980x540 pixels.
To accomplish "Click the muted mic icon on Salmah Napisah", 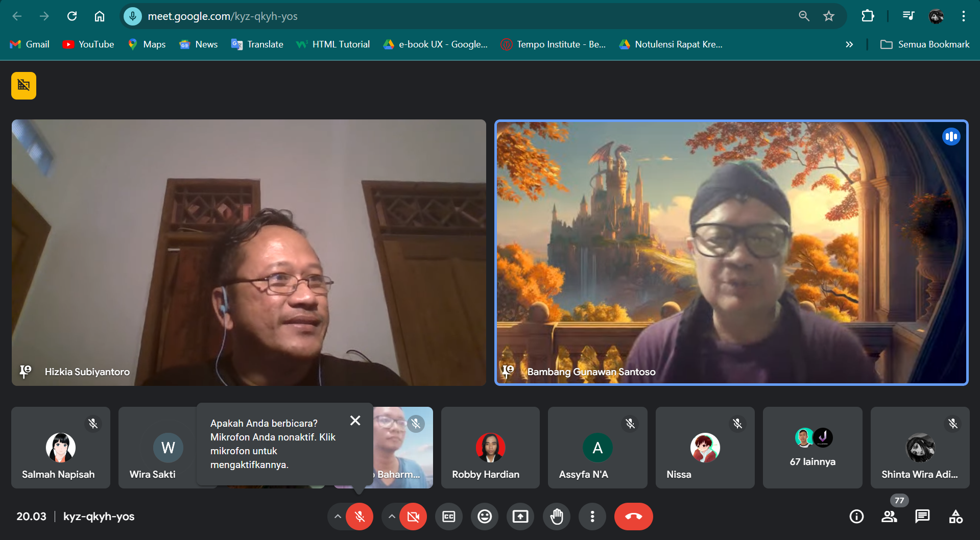I will (93, 424).
